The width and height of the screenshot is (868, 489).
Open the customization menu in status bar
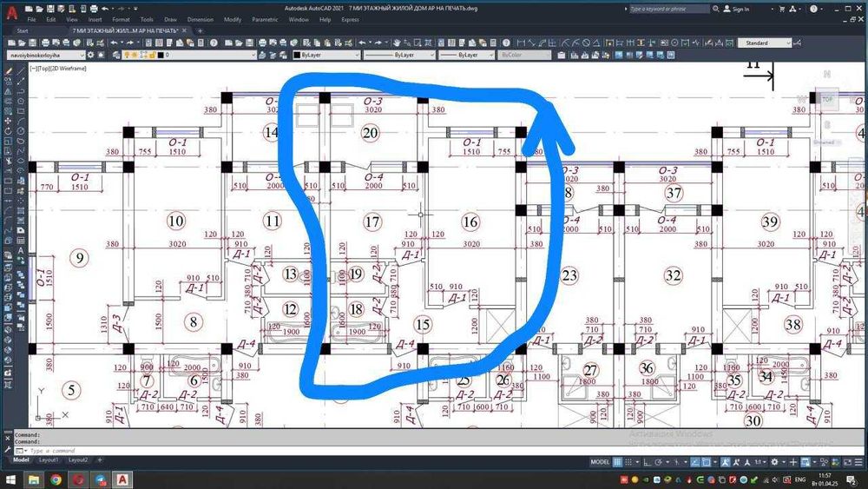(858, 462)
